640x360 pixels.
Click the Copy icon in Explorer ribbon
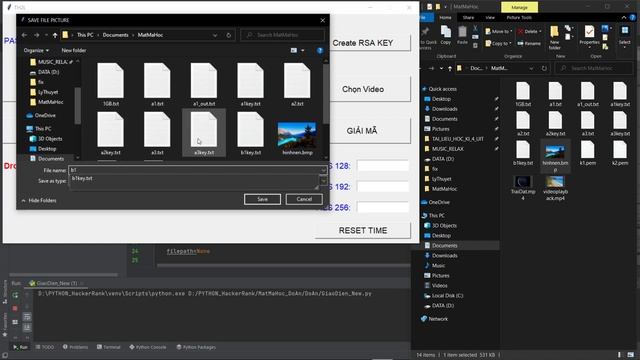tap(446, 35)
